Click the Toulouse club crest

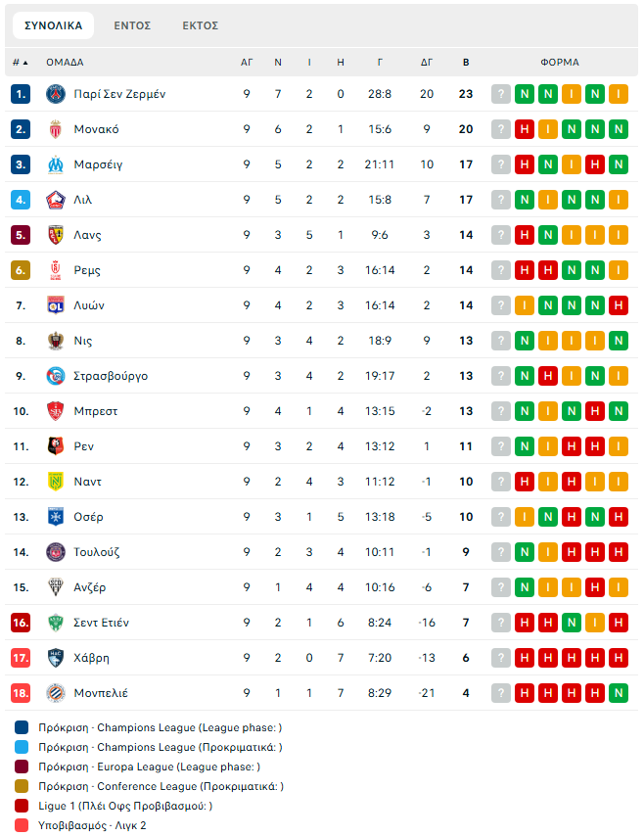(55, 552)
